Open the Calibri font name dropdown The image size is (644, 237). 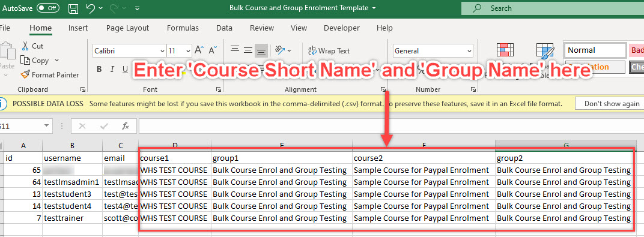point(162,51)
